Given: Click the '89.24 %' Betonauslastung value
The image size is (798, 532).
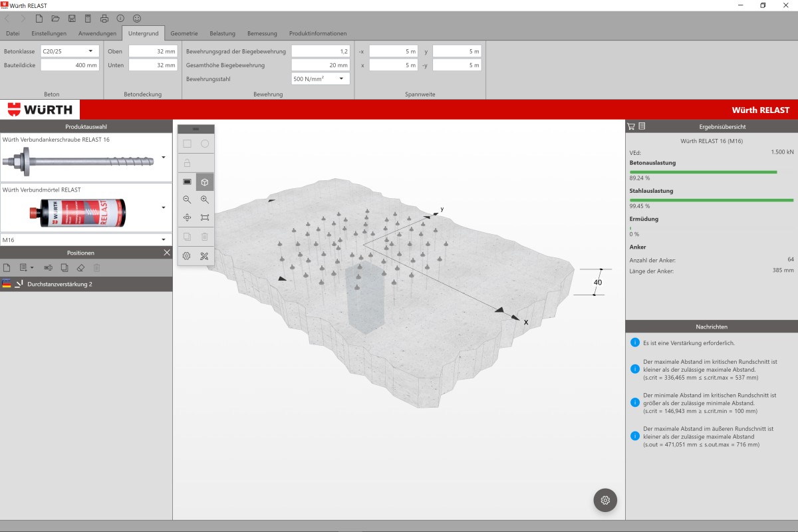Looking at the screenshot, I should tap(640, 178).
